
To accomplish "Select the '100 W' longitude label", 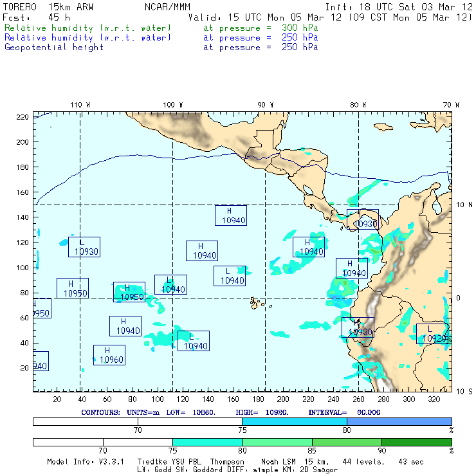I will click(x=173, y=105).
